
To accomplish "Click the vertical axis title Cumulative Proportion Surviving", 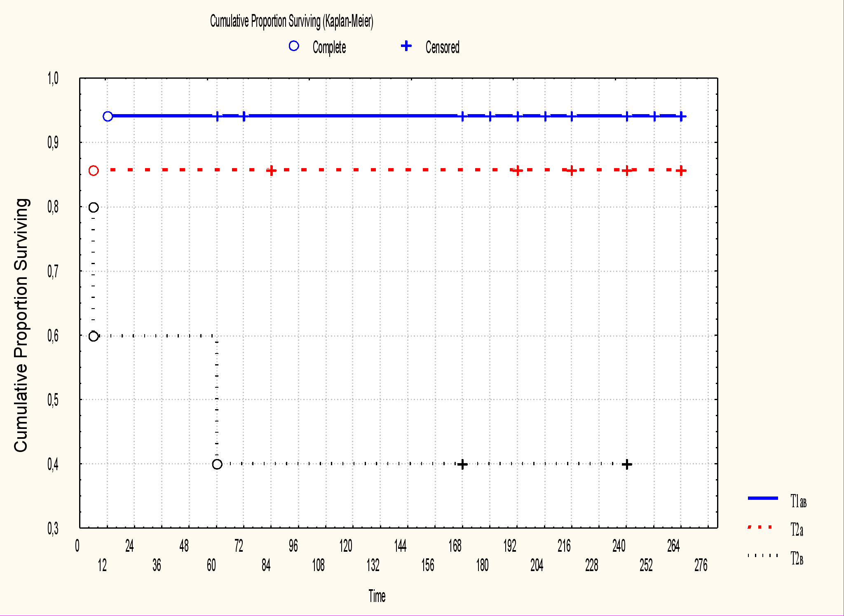I will [x=21, y=325].
